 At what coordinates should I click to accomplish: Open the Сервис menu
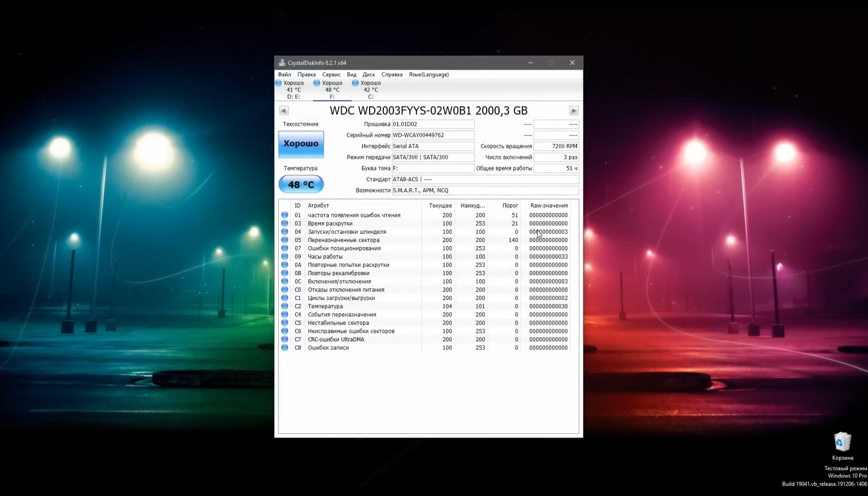point(331,74)
